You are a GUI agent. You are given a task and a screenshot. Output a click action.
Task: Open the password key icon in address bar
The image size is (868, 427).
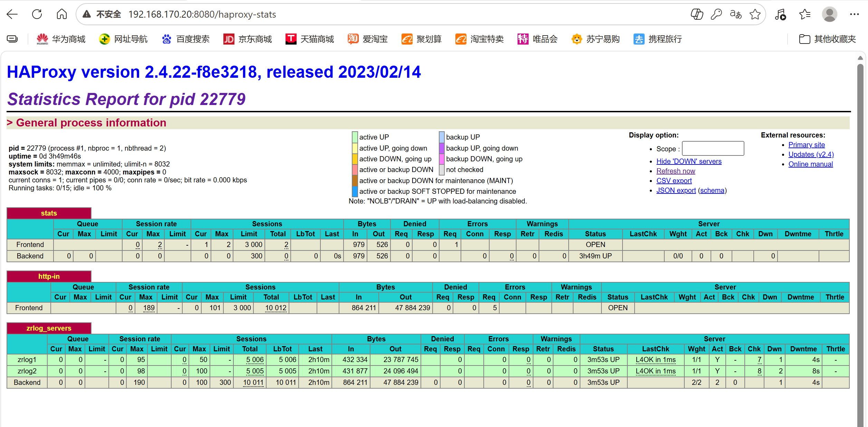(x=716, y=14)
